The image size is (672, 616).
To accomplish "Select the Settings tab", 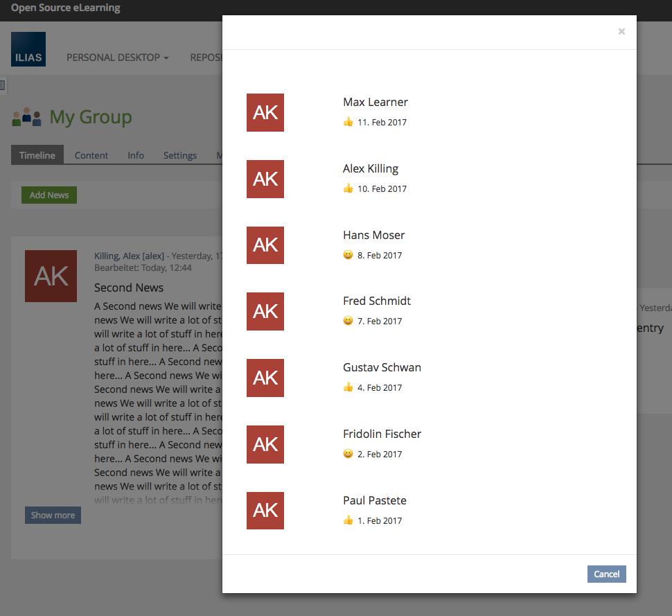I will (x=180, y=155).
